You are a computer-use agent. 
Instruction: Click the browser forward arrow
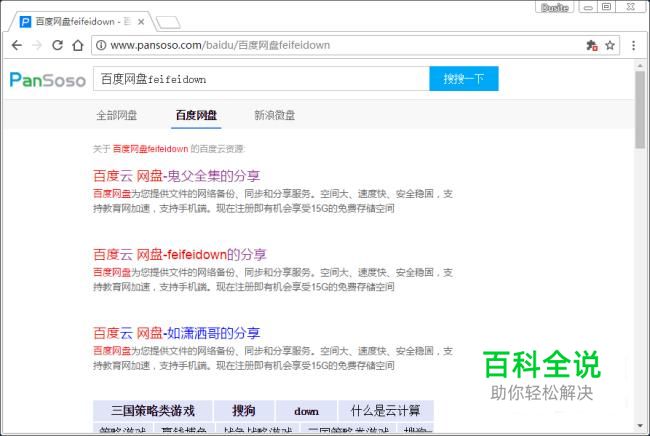click(37, 45)
